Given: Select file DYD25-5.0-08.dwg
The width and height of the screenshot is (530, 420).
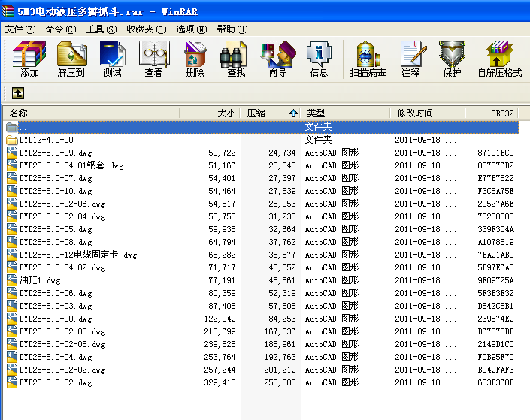Looking at the screenshot, I should (56, 242).
